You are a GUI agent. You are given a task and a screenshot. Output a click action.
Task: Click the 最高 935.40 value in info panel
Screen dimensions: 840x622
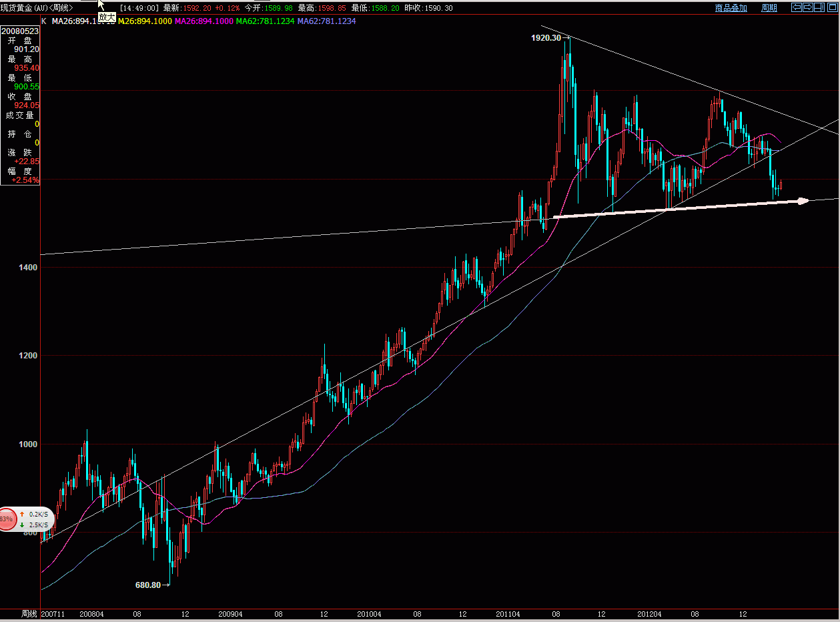coord(26,68)
